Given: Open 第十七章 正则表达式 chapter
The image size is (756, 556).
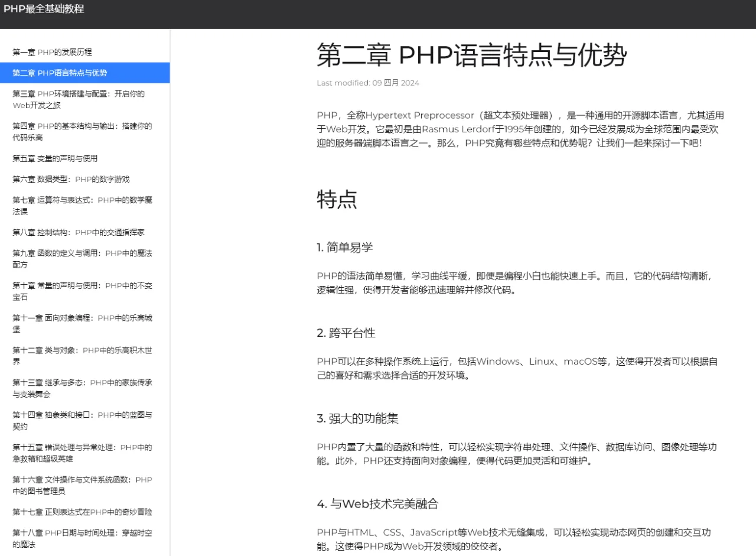Looking at the screenshot, I should click(x=80, y=512).
